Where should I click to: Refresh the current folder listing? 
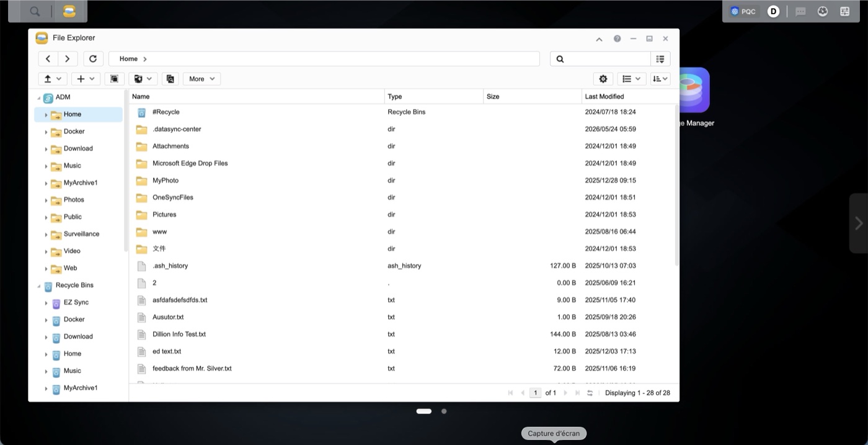[x=93, y=59]
